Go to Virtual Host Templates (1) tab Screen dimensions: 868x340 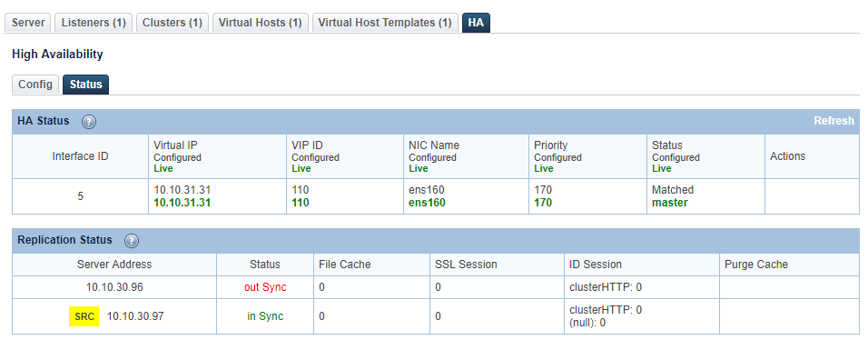click(x=385, y=23)
